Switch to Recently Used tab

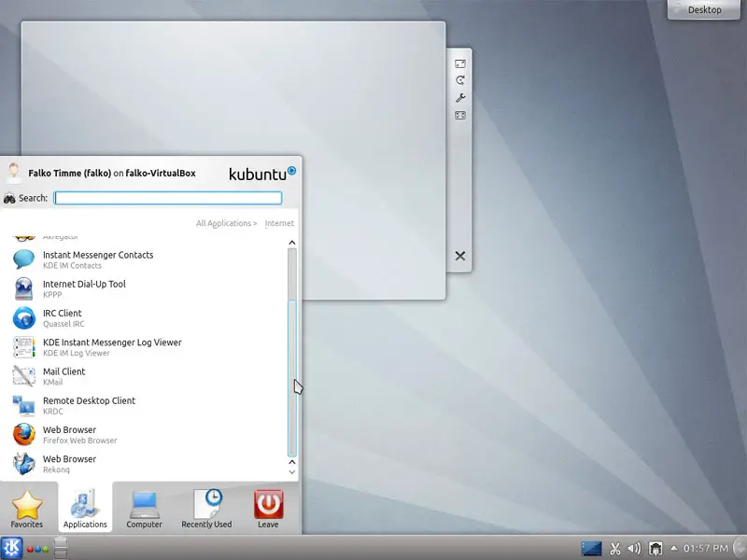tap(206, 509)
